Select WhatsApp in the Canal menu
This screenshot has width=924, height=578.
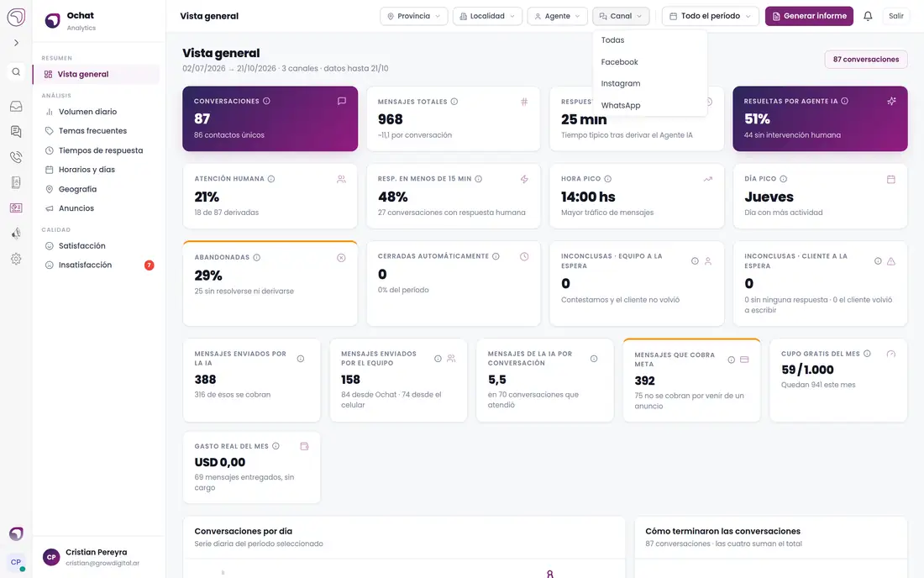coord(649,106)
